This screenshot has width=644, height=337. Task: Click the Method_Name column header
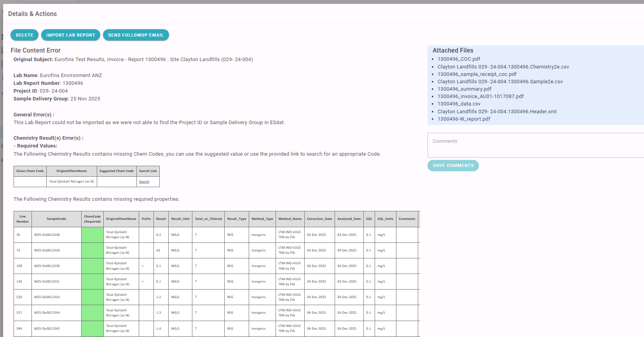290,219
